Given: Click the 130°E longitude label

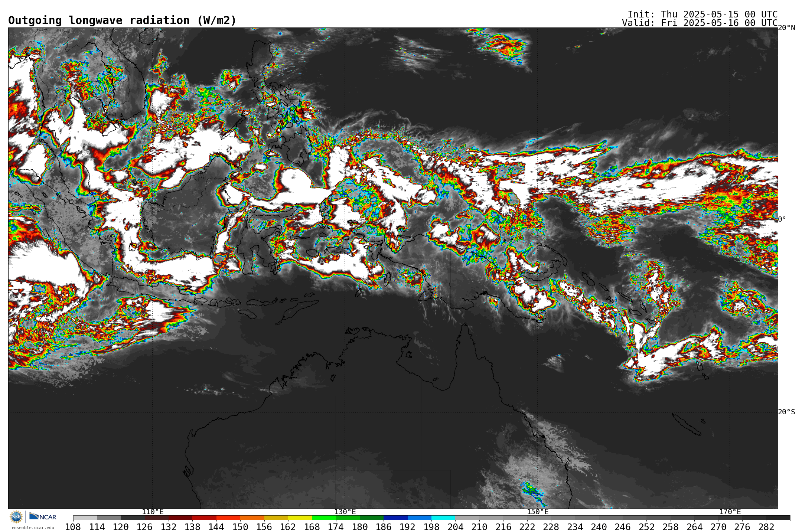Looking at the screenshot, I should click(x=345, y=512).
